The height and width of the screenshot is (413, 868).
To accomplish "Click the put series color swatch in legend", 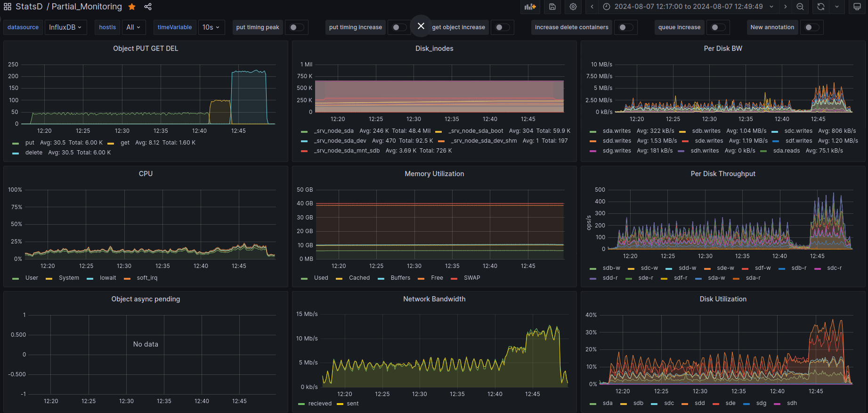I will [16, 143].
